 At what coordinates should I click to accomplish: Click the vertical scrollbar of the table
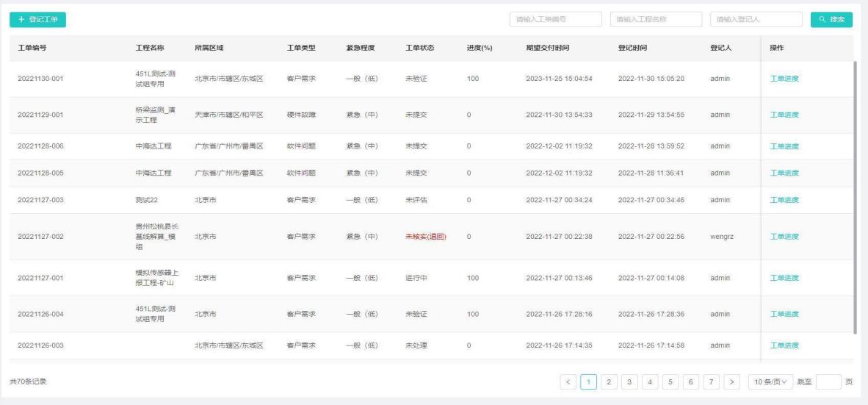[855, 197]
